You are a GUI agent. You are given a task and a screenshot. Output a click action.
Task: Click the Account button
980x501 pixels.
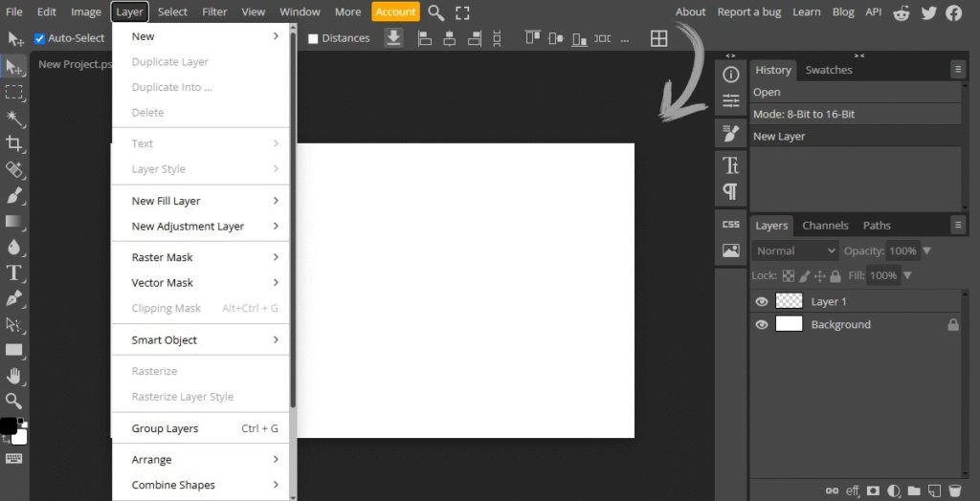tap(395, 12)
